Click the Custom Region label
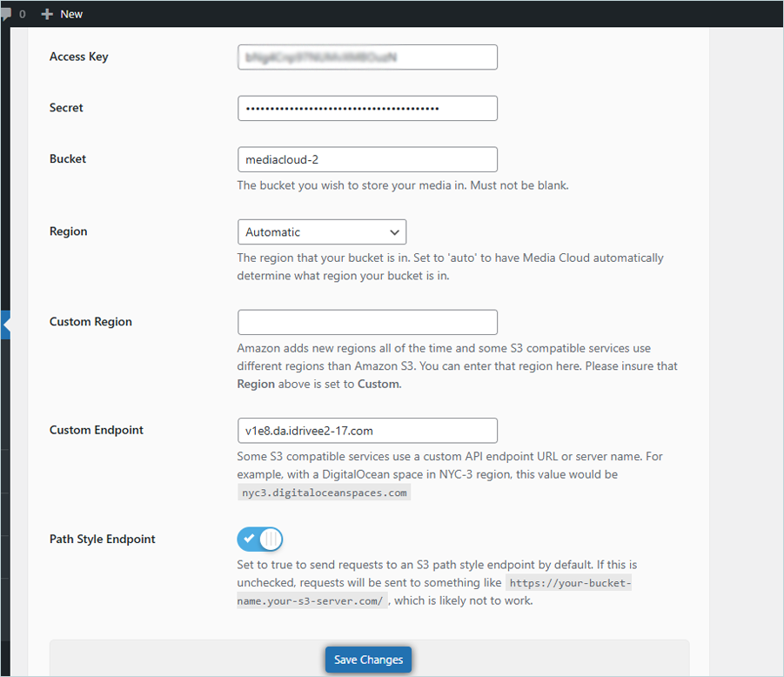 coord(90,322)
